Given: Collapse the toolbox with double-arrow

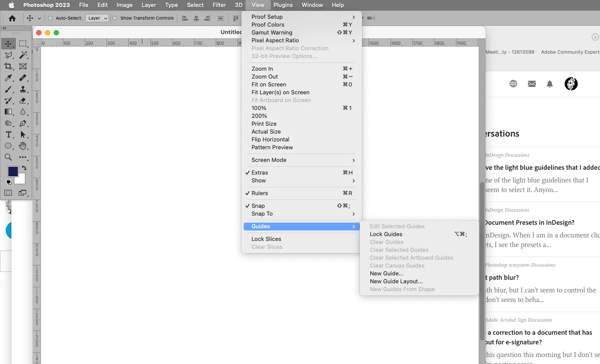Looking at the screenshot, I should click(x=4, y=28).
